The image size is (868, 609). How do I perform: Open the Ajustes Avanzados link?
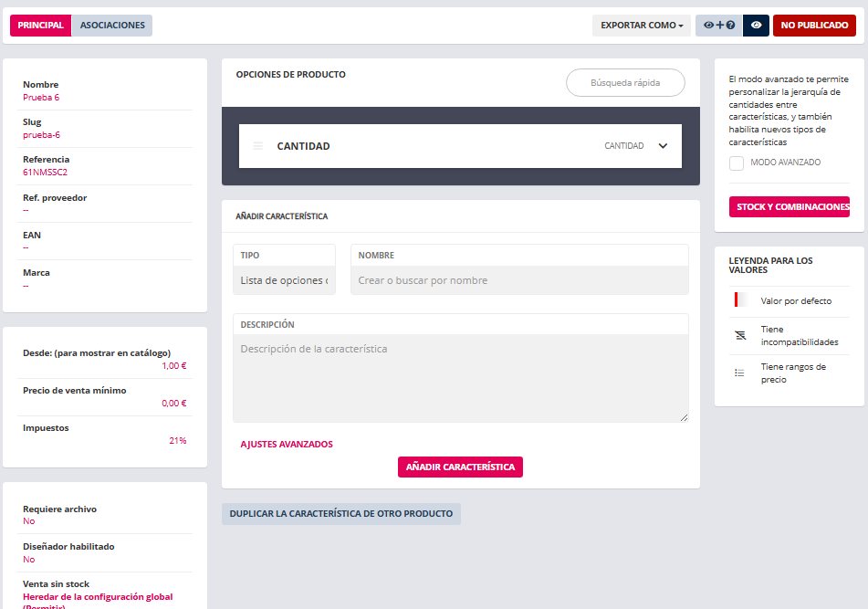tap(287, 445)
